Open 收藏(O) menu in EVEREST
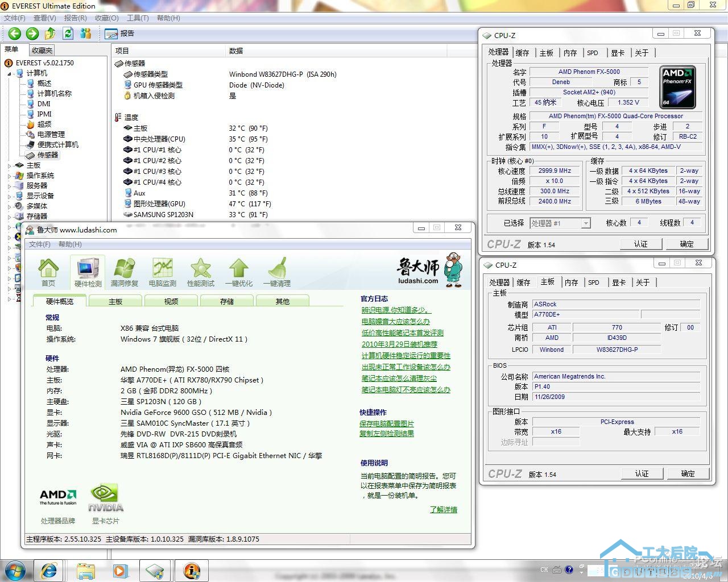Viewport: 728px width, 582px height. point(107,18)
